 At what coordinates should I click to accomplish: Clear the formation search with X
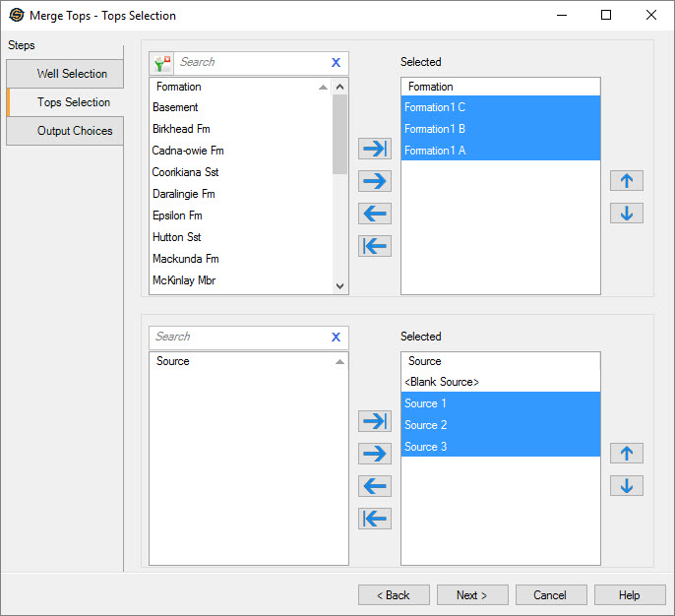pos(336,63)
